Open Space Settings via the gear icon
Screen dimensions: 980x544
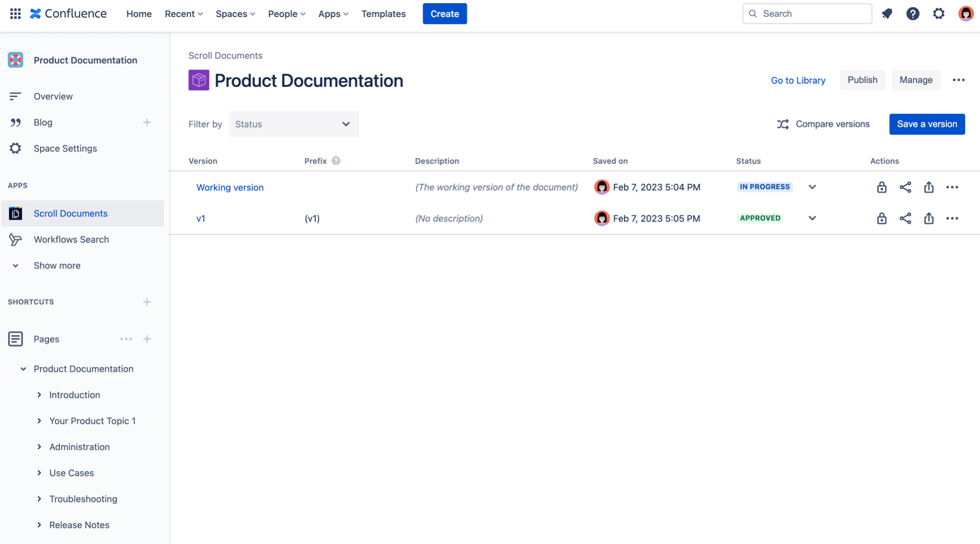(16, 148)
